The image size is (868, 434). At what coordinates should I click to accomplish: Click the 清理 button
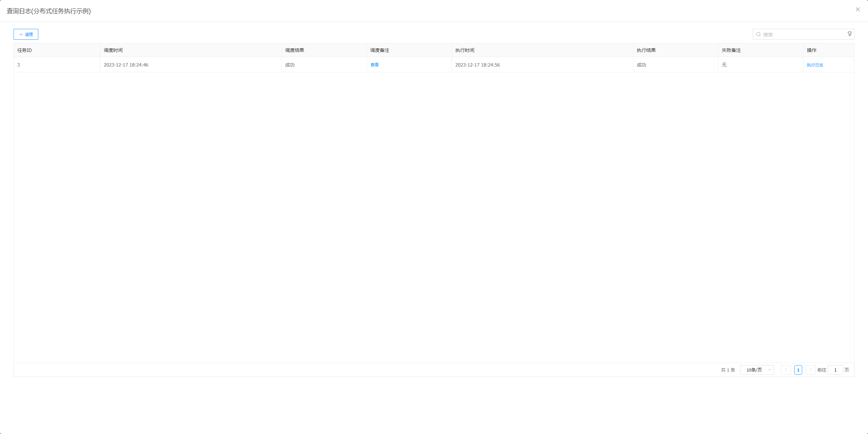[26, 34]
